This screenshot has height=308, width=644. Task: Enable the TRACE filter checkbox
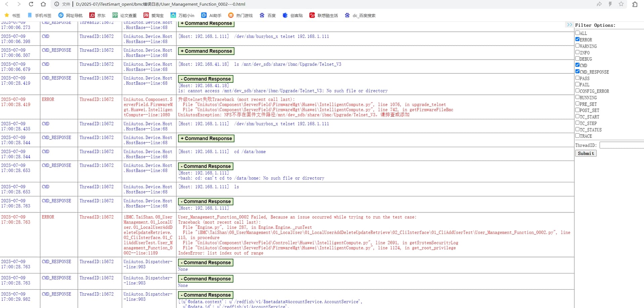point(577,136)
